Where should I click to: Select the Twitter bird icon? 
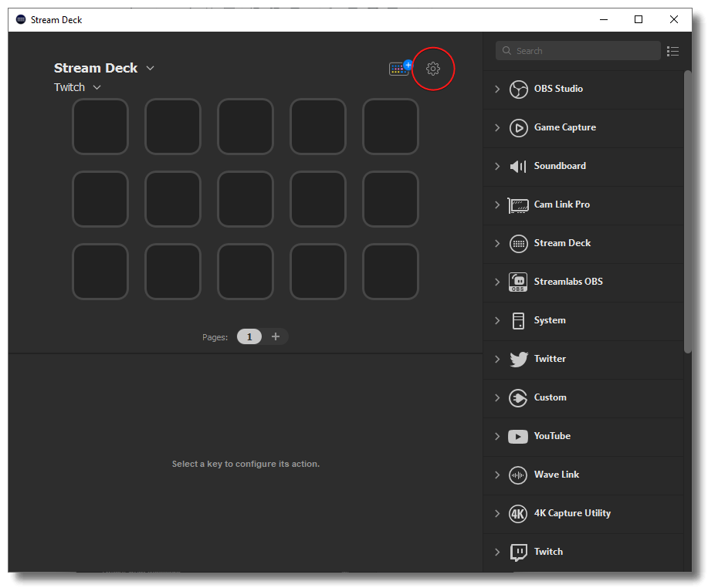point(518,360)
